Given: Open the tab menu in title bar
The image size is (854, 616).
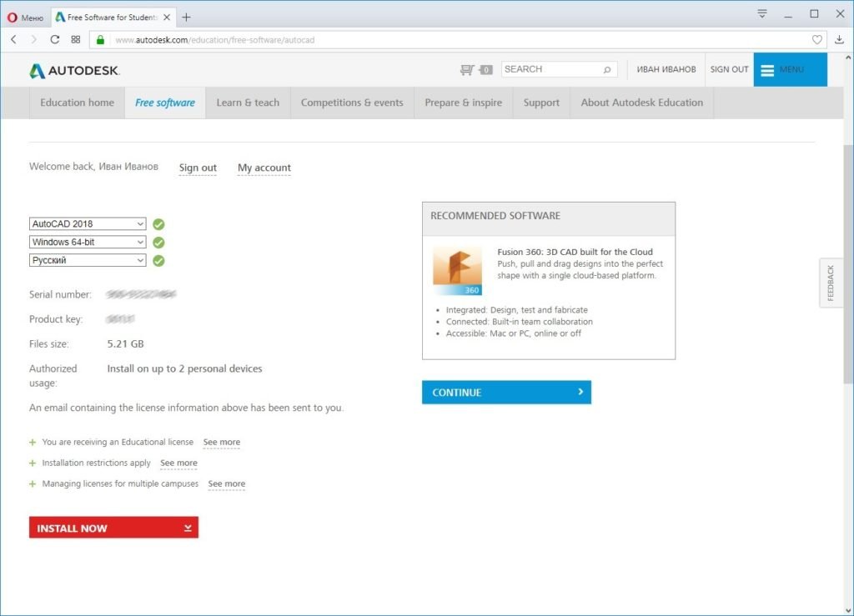Looking at the screenshot, I should [762, 14].
